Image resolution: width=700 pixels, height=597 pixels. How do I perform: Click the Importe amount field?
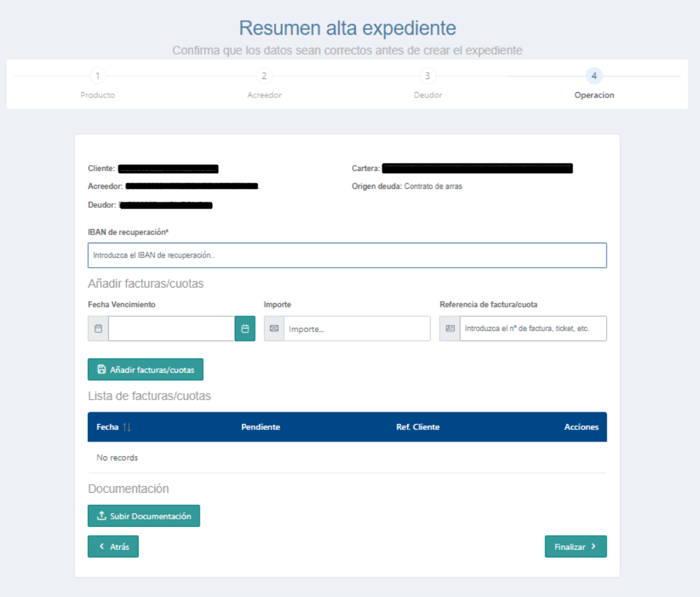(357, 328)
